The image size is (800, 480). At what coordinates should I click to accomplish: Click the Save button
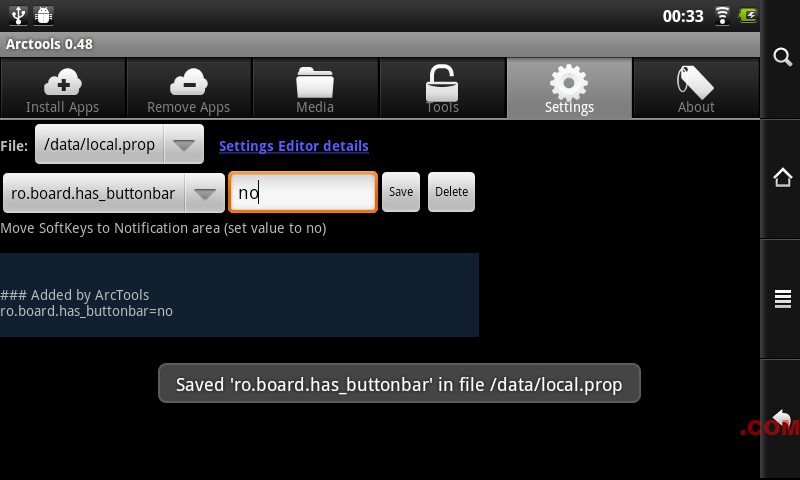point(401,192)
